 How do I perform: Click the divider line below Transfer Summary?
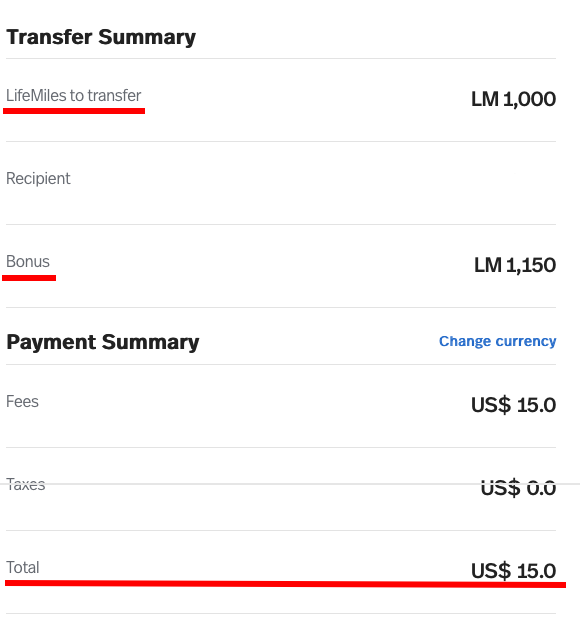tap(281, 59)
